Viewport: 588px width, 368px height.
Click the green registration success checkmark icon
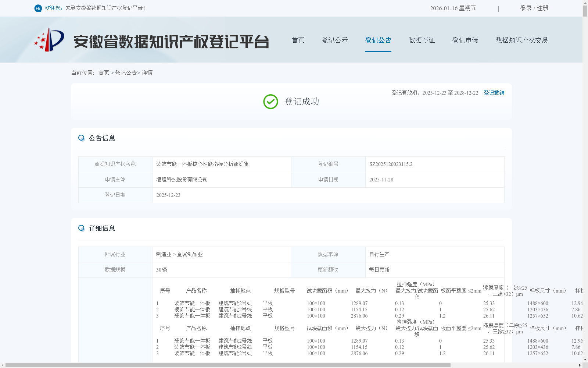[x=270, y=102]
